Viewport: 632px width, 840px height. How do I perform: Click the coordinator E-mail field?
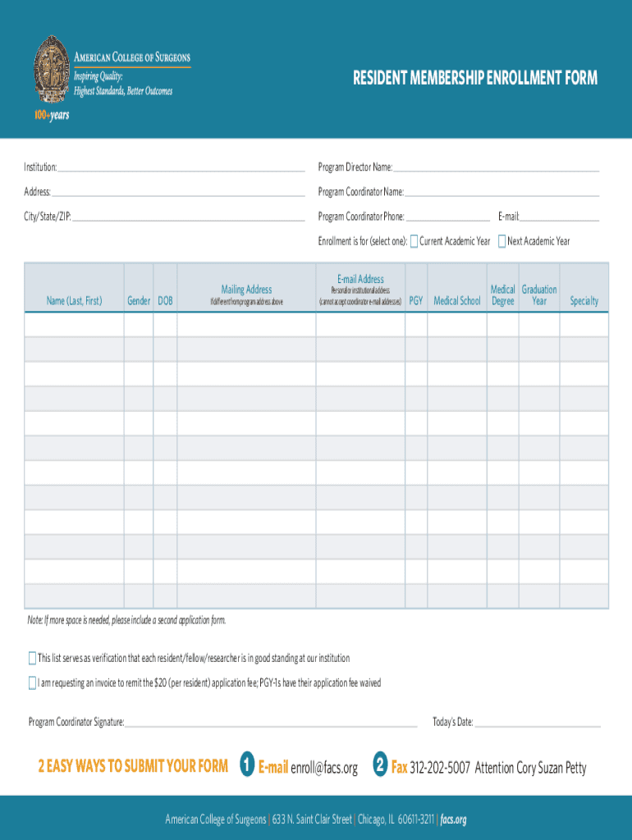click(560, 217)
